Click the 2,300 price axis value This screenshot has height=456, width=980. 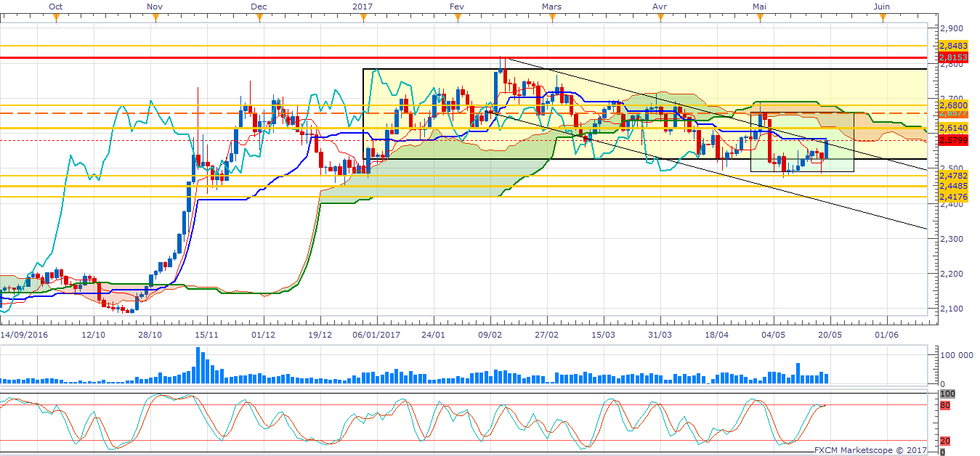click(x=951, y=239)
